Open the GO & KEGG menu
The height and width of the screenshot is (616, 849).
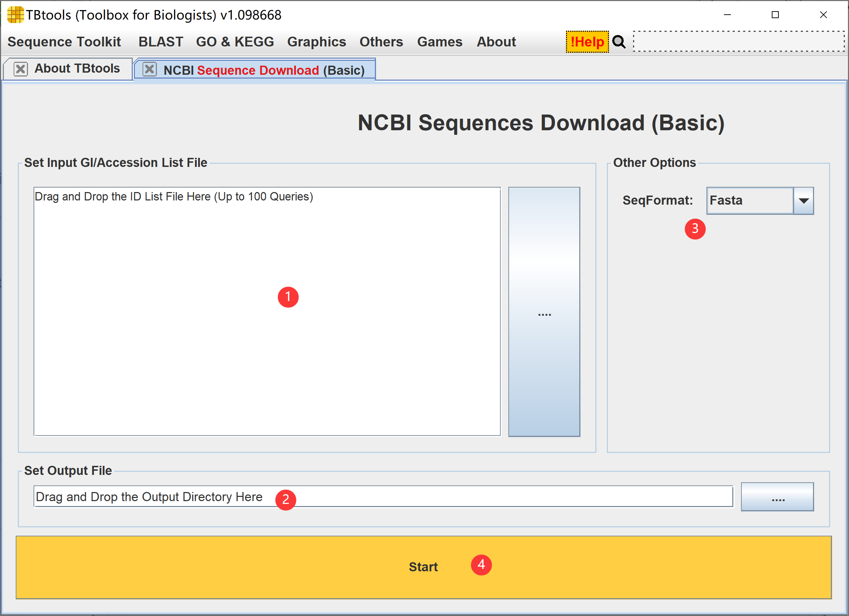click(x=235, y=42)
